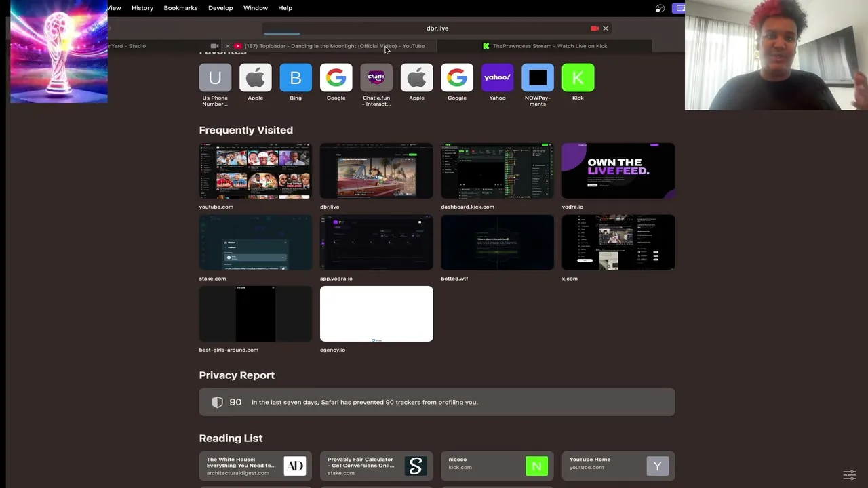This screenshot has height=488, width=868.
Task: Open the stake.com frequently visited thumbnail
Action: click(256, 243)
